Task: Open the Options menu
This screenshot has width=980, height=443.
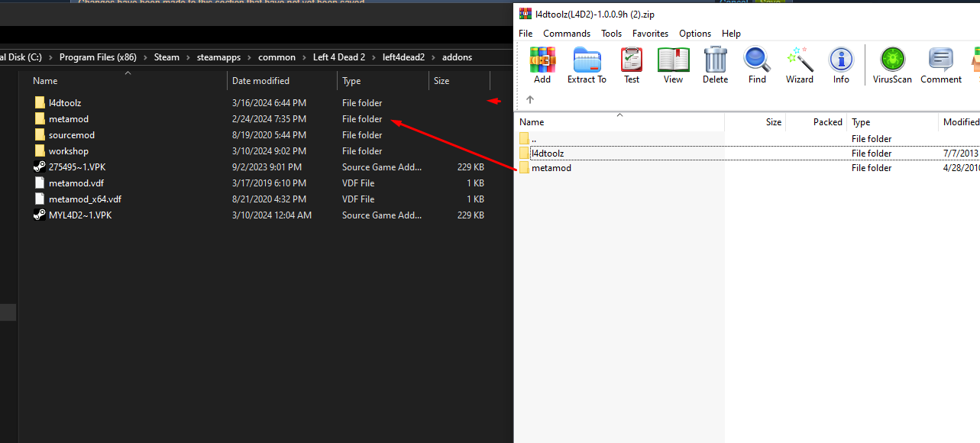Action: coord(695,34)
